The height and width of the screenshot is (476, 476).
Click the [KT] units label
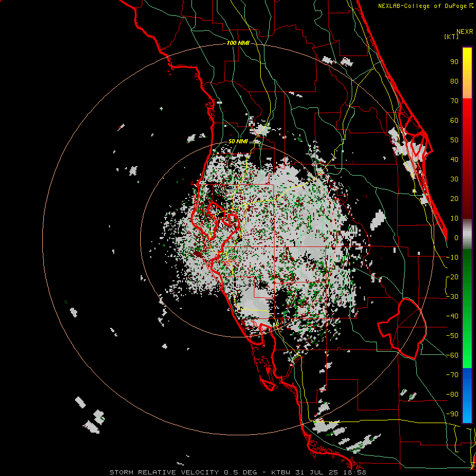[452, 36]
